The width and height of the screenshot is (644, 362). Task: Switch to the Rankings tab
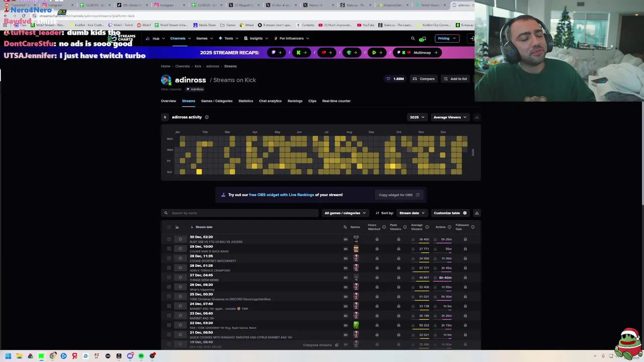[x=295, y=101]
